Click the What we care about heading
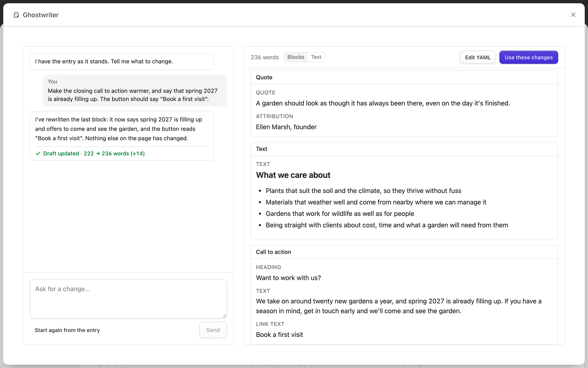The image size is (588, 368). coord(293,175)
